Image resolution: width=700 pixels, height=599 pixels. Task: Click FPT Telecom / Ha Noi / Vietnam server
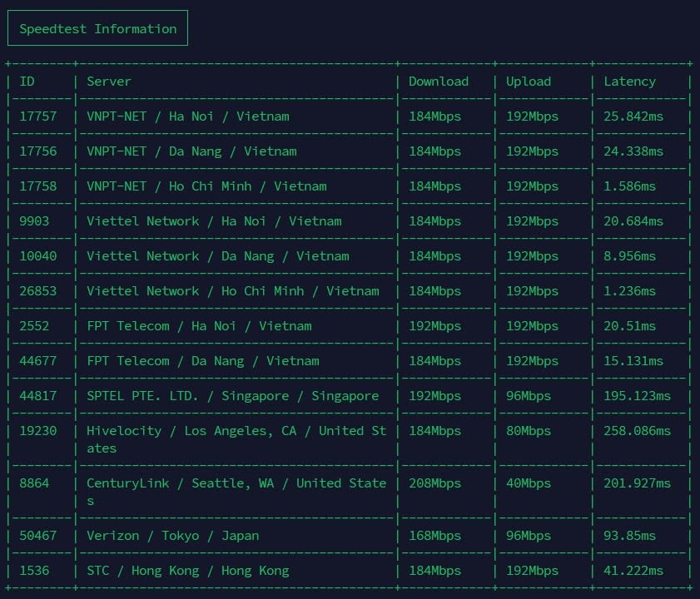tap(199, 326)
